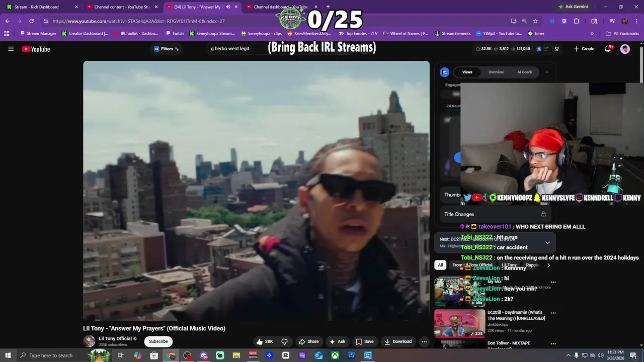Click the lock icon on Title Changes

click(543, 214)
